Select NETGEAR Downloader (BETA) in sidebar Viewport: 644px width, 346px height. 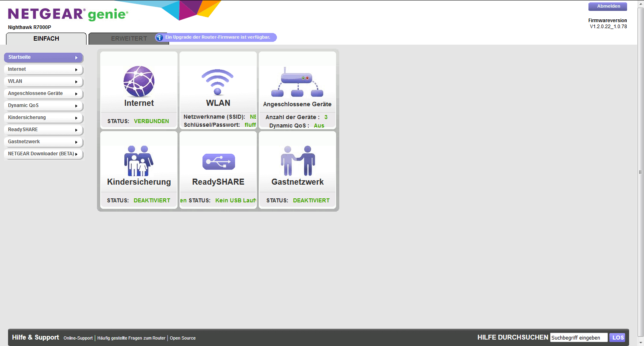(x=43, y=154)
